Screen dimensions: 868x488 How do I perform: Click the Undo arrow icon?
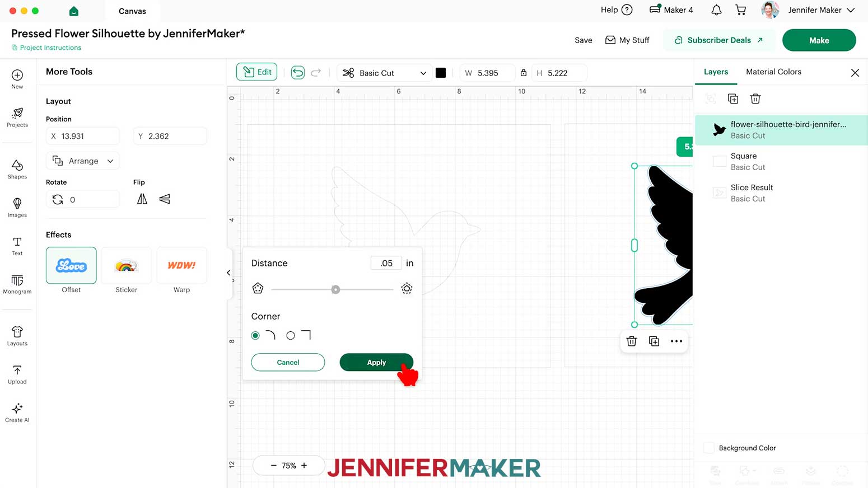coord(298,73)
